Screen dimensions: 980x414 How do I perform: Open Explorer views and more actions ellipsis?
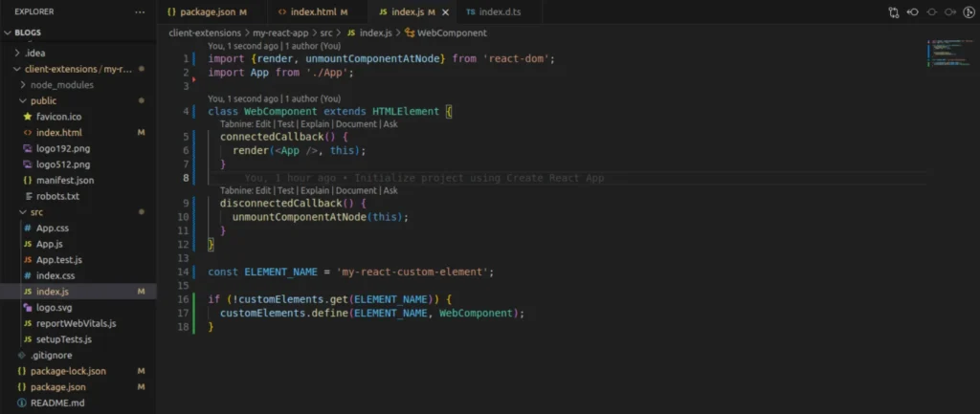pos(140,11)
